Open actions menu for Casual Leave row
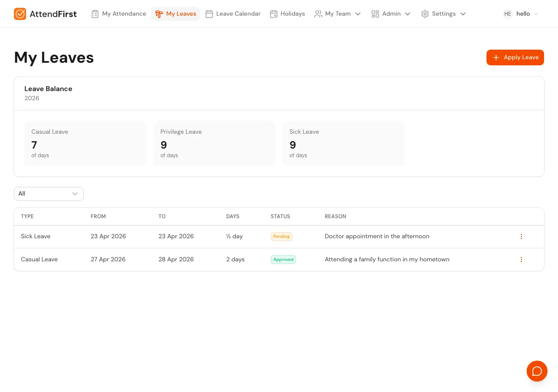Image resolution: width=558 pixels, height=392 pixels. click(x=521, y=260)
